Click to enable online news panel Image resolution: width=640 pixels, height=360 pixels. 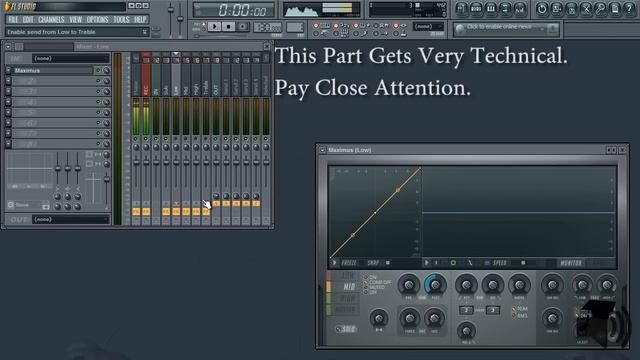pyautogui.click(x=506, y=29)
